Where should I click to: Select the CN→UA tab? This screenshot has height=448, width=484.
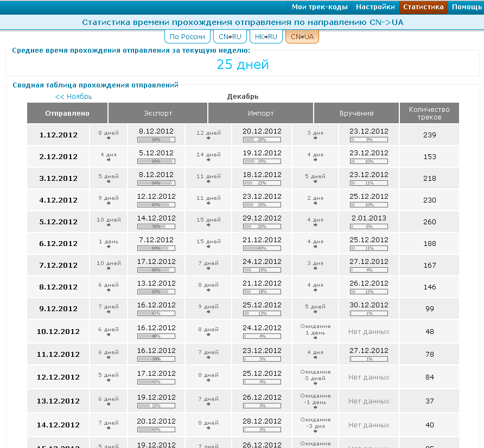[302, 36]
